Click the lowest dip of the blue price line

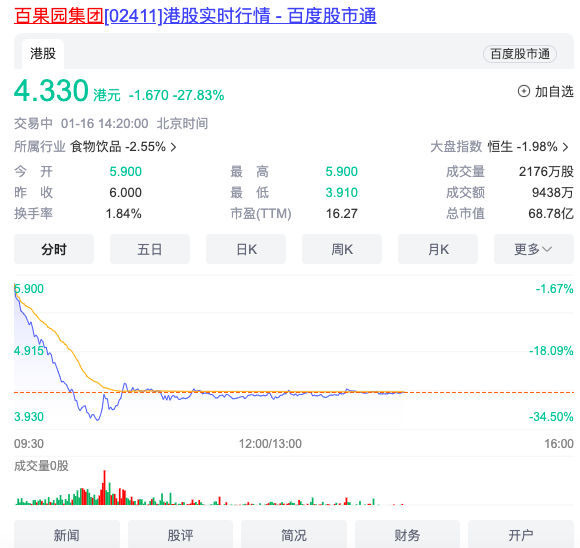pyautogui.click(x=98, y=420)
